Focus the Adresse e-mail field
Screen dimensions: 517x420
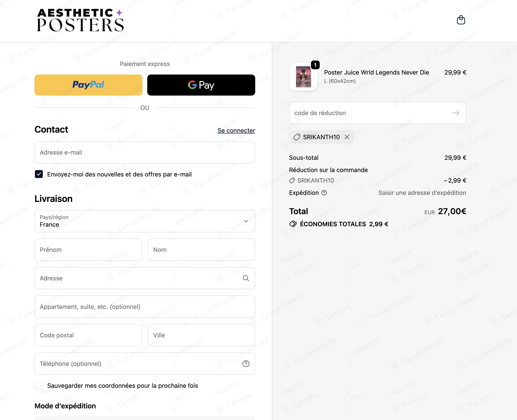coord(145,152)
